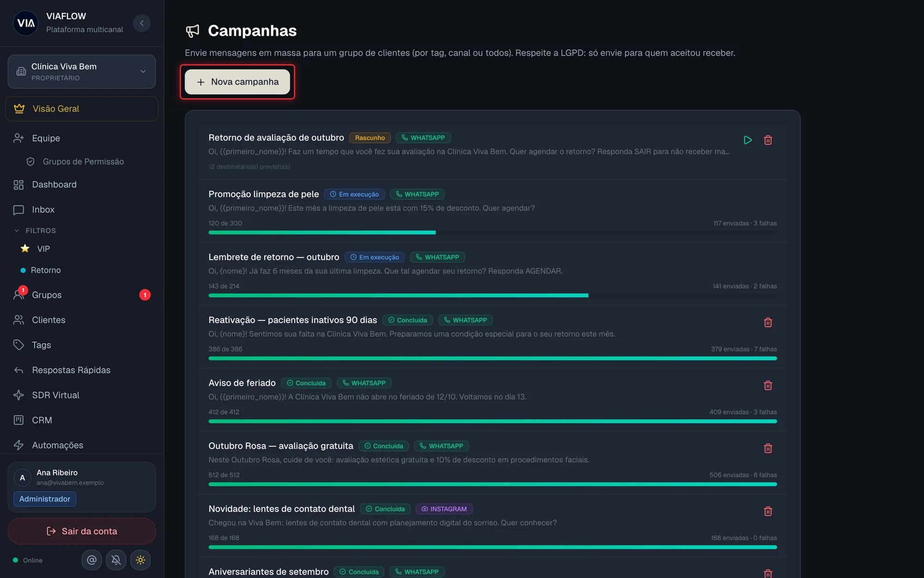
Task: Click Nova campanha button
Action: [x=237, y=82]
